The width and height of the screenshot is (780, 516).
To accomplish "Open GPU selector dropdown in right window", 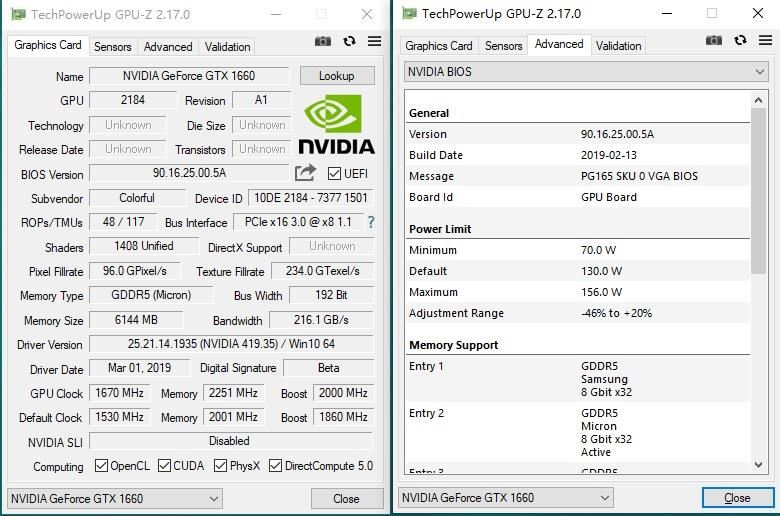I will coord(505,498).
